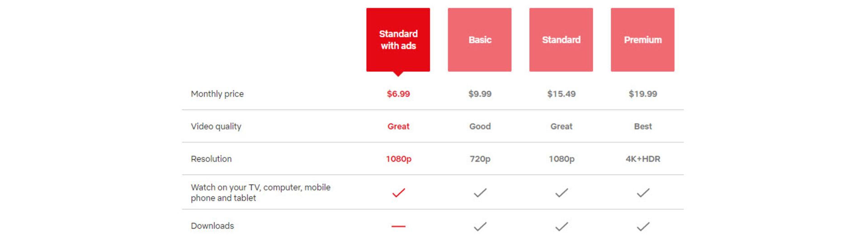Choose the Basic plan tile

click(480, 40)
